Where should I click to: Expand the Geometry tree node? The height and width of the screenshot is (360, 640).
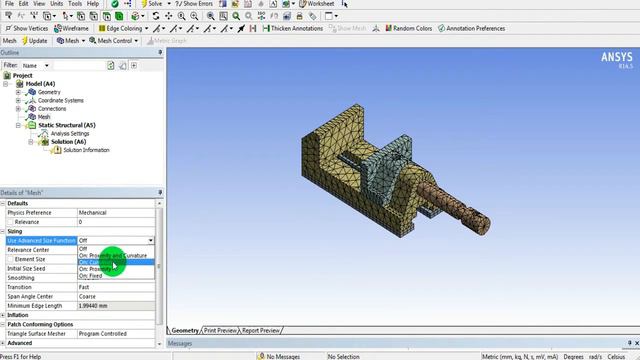point(18,92)
